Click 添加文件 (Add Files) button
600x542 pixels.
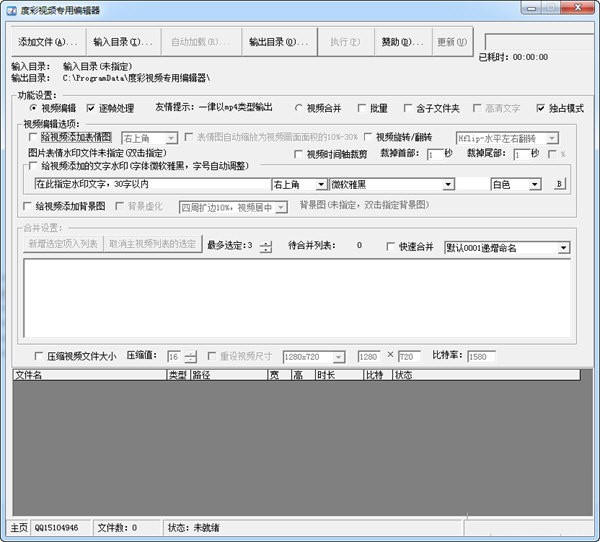47,42
